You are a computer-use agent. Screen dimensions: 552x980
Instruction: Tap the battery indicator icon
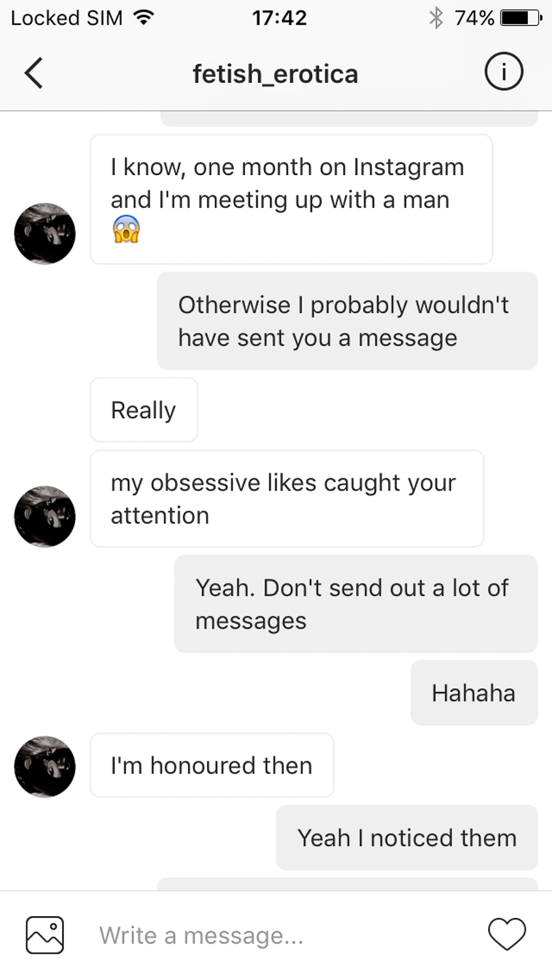(x=521, y=18)
